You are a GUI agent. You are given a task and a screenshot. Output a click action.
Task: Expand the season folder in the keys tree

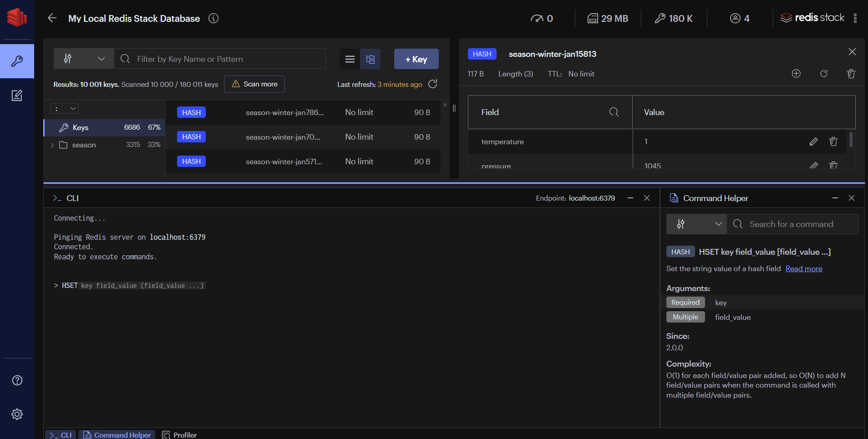pos(52,145)
